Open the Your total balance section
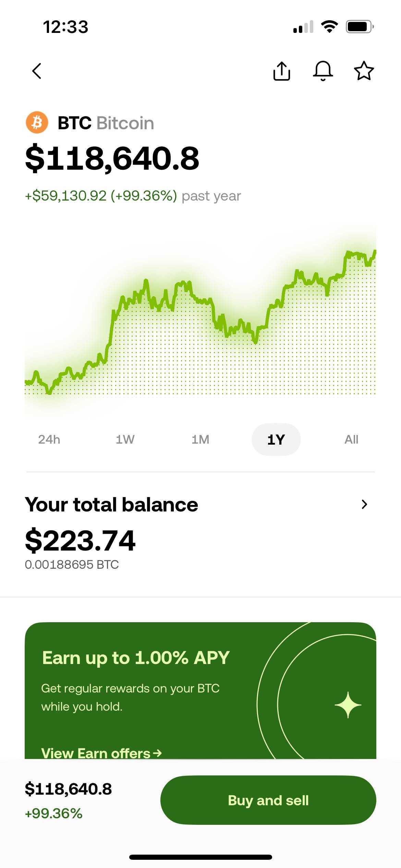 point(111,505)
